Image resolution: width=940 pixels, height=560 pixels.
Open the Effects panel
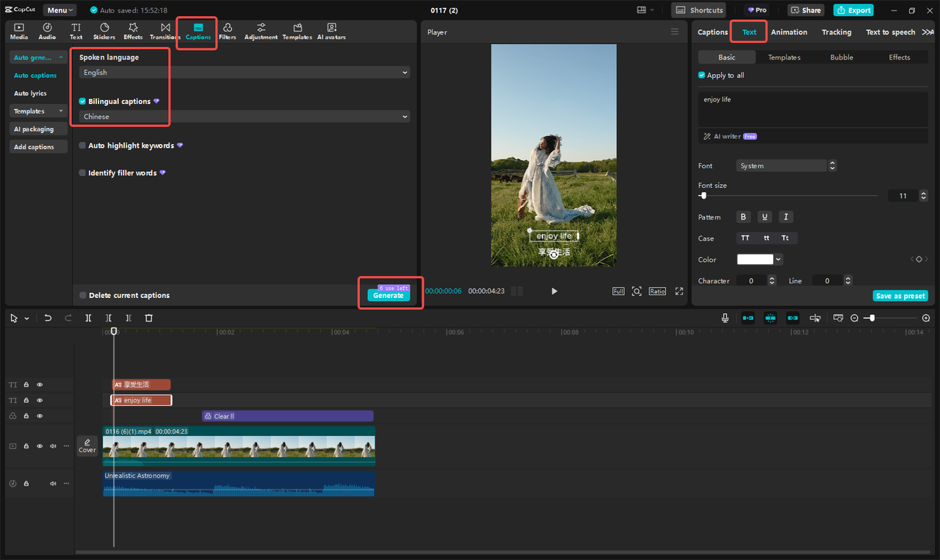click(x=133, y=31)
